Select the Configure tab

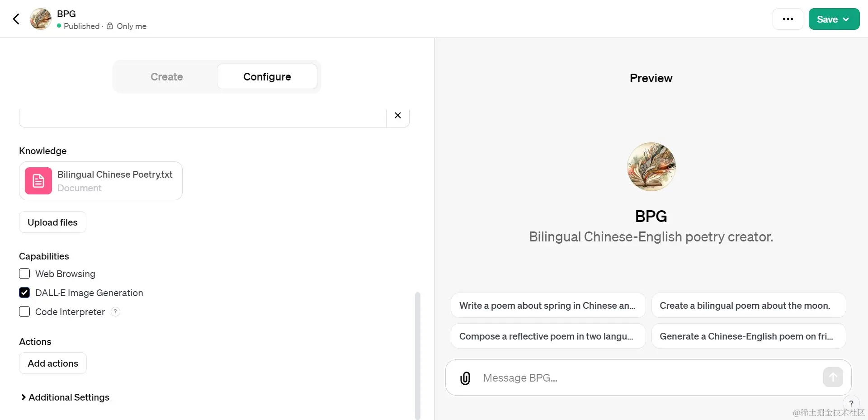267,76
